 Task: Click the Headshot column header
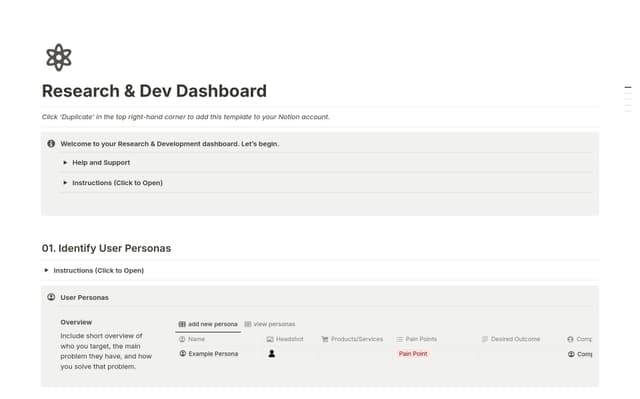[x=285, y=339]
